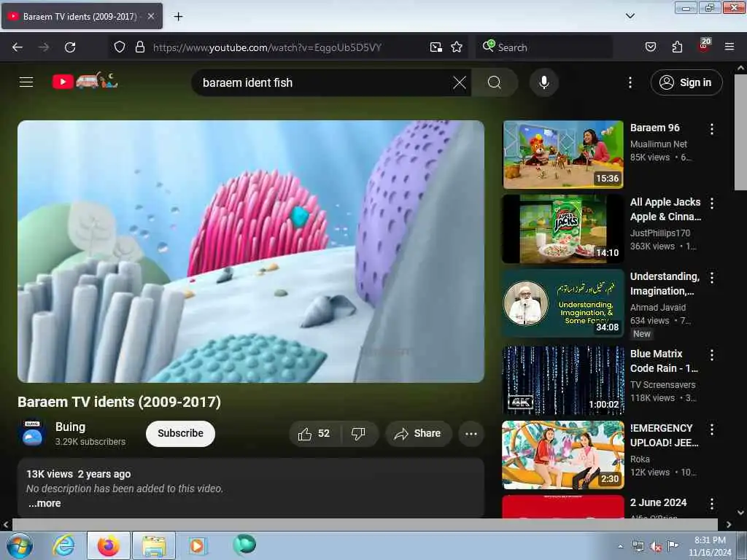Image resolution: width=747 pixels, height=560 pixels.
Task: Go back with the browser back arrow
Action: (x=18, y=47)
